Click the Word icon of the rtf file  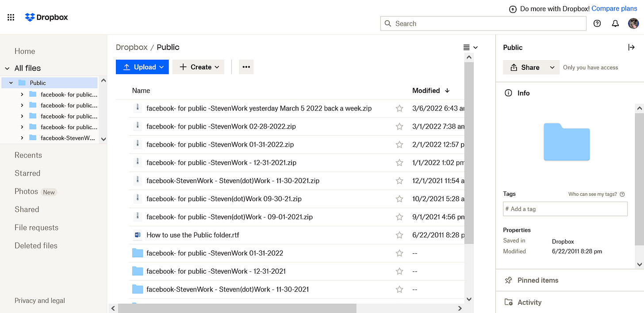[137, 235]
